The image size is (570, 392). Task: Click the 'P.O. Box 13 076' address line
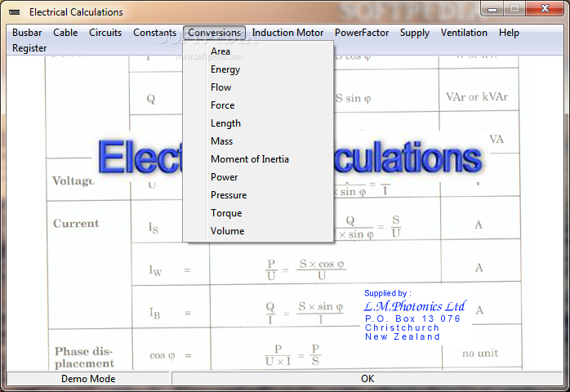point(412,318)
